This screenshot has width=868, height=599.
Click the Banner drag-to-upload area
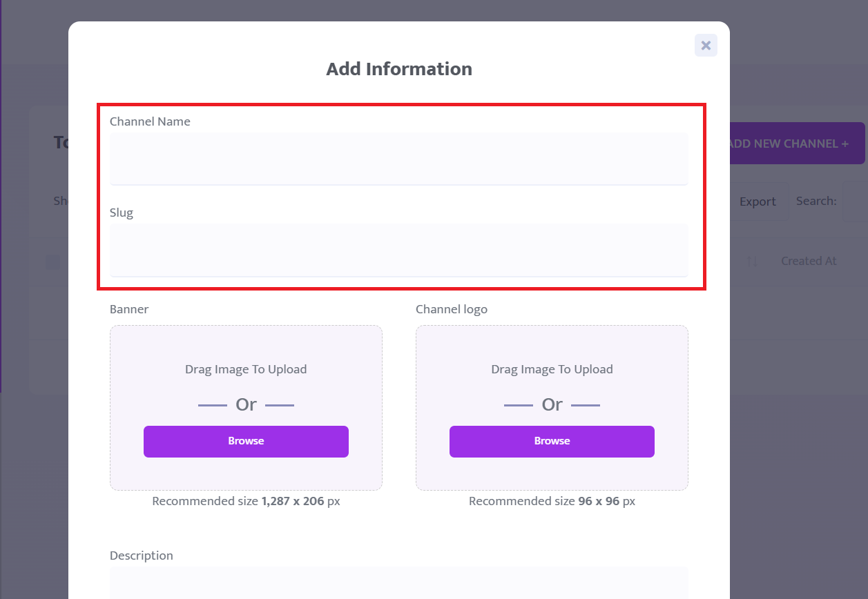coord(246,369)
